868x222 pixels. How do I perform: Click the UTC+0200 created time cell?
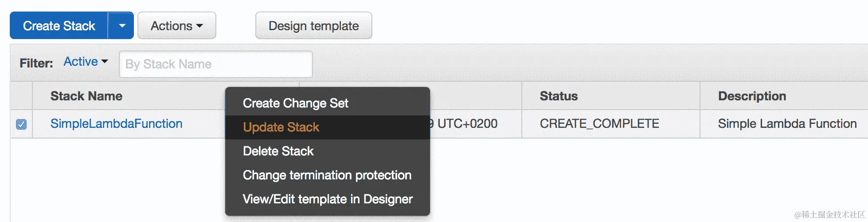coord(467,123)
